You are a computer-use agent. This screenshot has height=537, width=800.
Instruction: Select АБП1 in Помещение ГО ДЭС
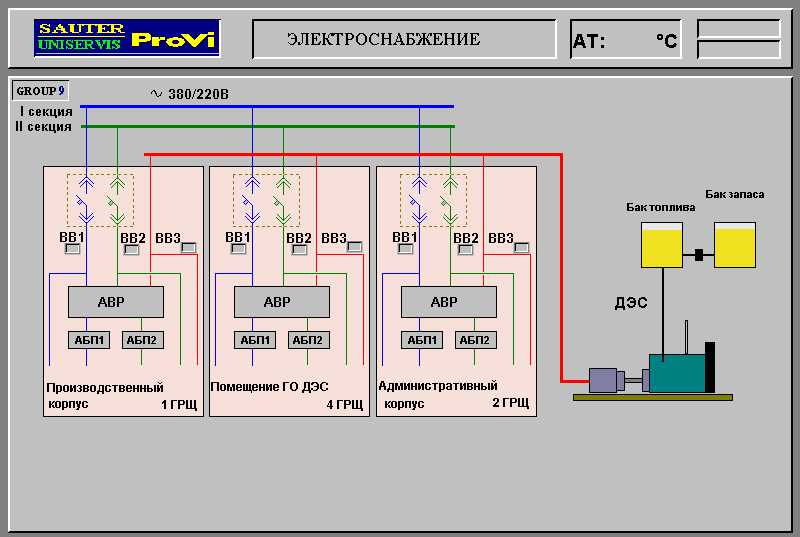[255, 340]
